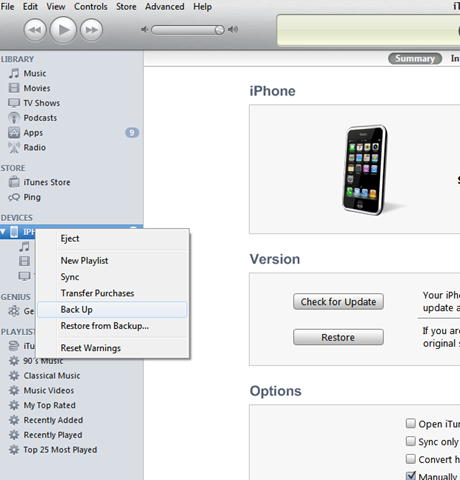Open the device's movies film sub-item

coord(24,261)
